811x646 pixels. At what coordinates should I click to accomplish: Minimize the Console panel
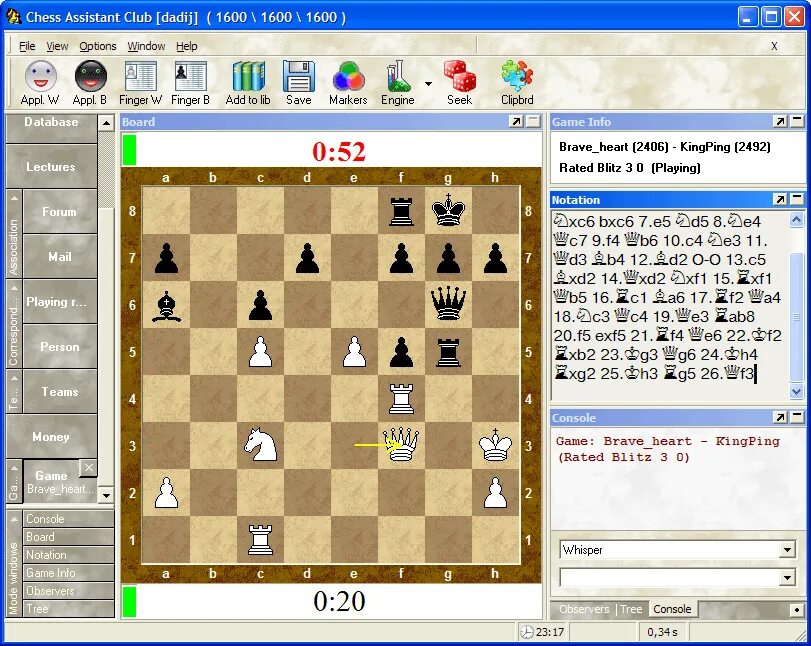point(797,417)
